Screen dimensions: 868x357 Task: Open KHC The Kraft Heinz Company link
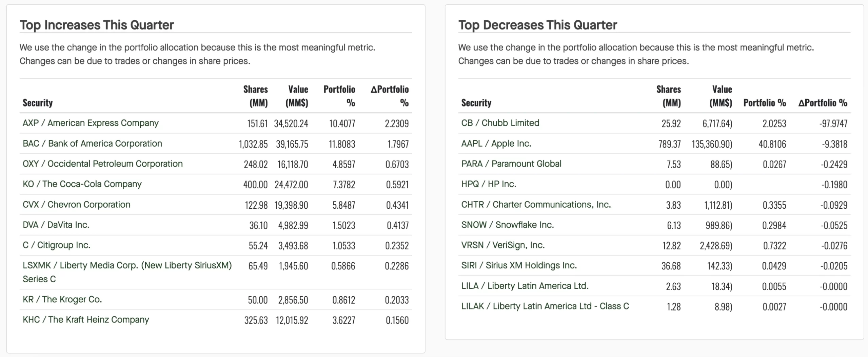(86, 320)
